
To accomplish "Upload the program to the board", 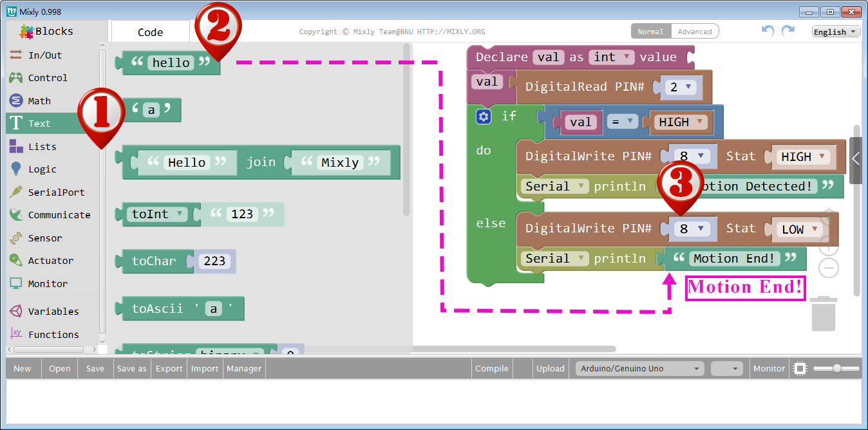I will tap(551, 369).
